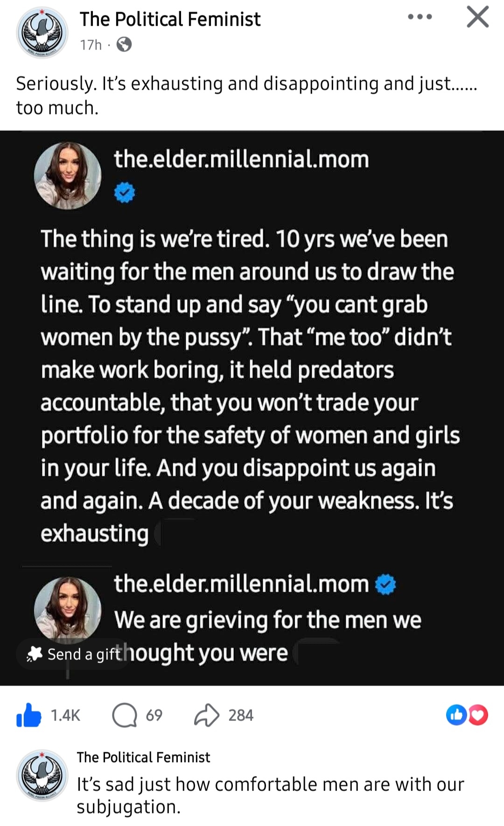Click the comment text about subjugation

tap(270, 795)
